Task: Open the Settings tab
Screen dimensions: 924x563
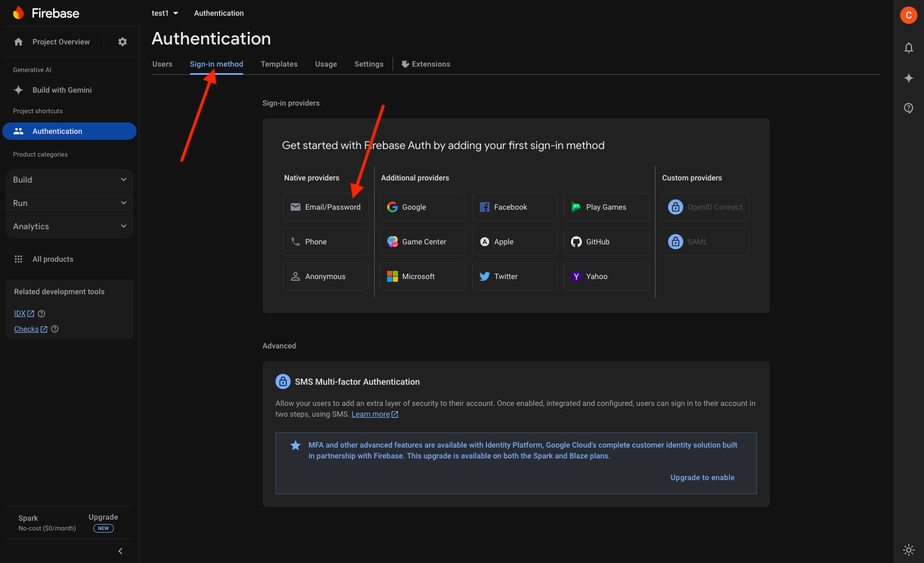Action: (369, 64)
